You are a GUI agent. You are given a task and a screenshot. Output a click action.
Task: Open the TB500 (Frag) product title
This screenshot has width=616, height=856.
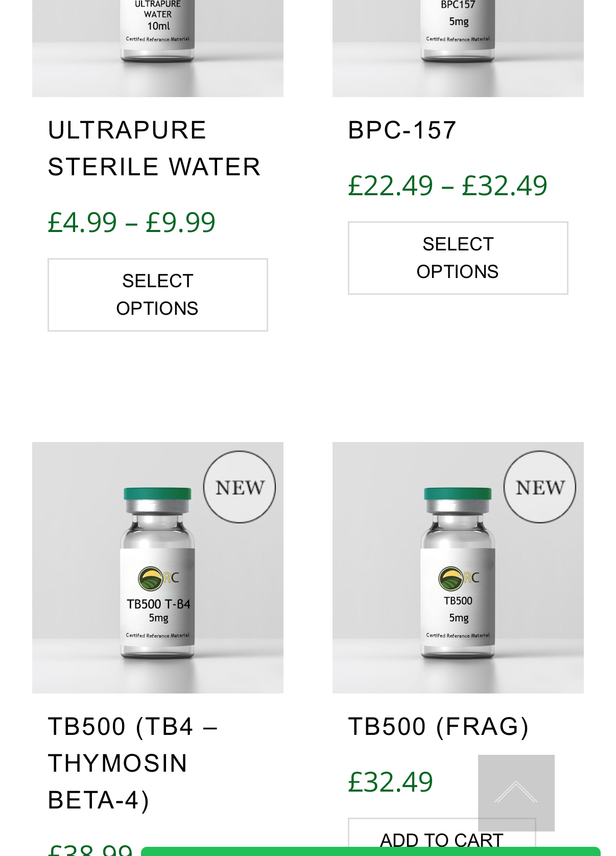point(438,726)
